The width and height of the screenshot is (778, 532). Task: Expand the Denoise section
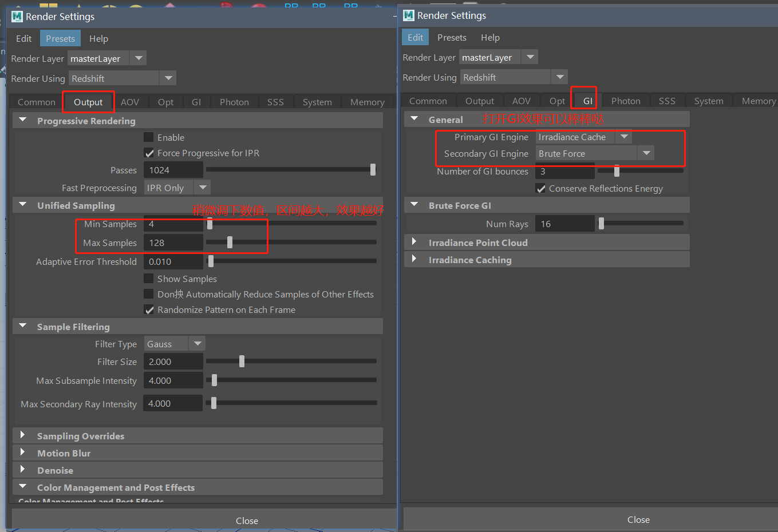23,470
